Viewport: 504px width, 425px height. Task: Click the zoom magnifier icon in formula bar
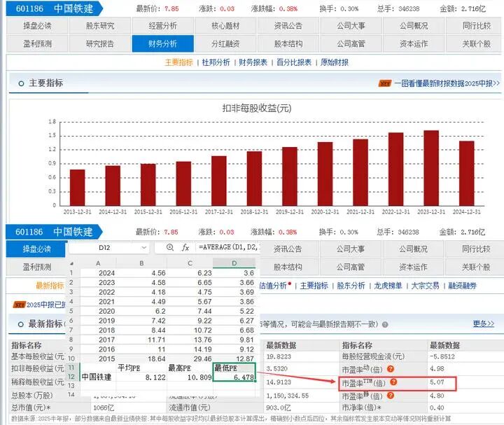(170, 247)
